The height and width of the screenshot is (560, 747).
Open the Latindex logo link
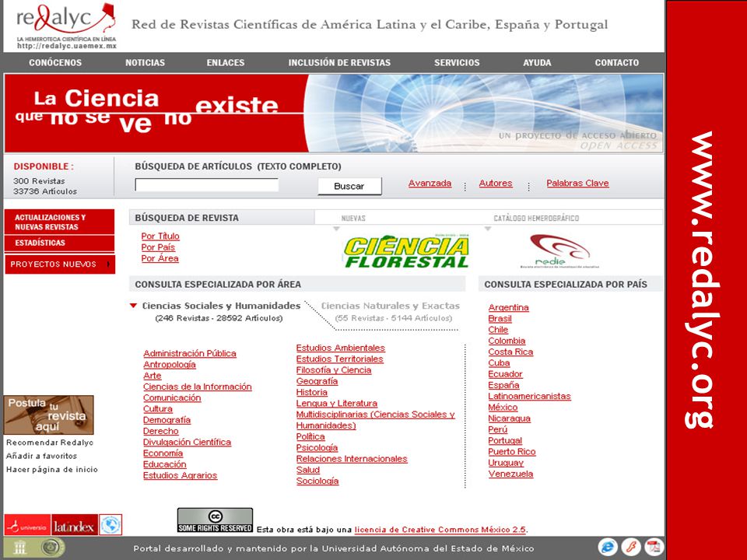75,525
